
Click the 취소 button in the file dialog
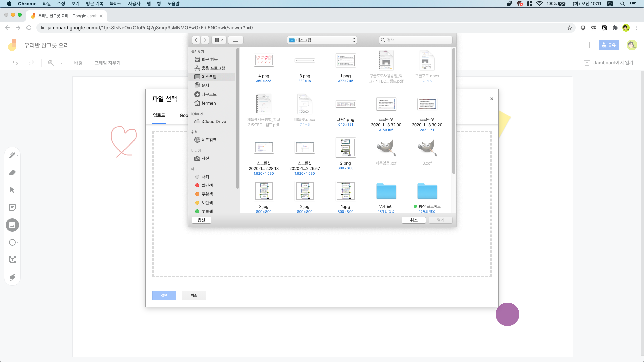pos(414,220)
